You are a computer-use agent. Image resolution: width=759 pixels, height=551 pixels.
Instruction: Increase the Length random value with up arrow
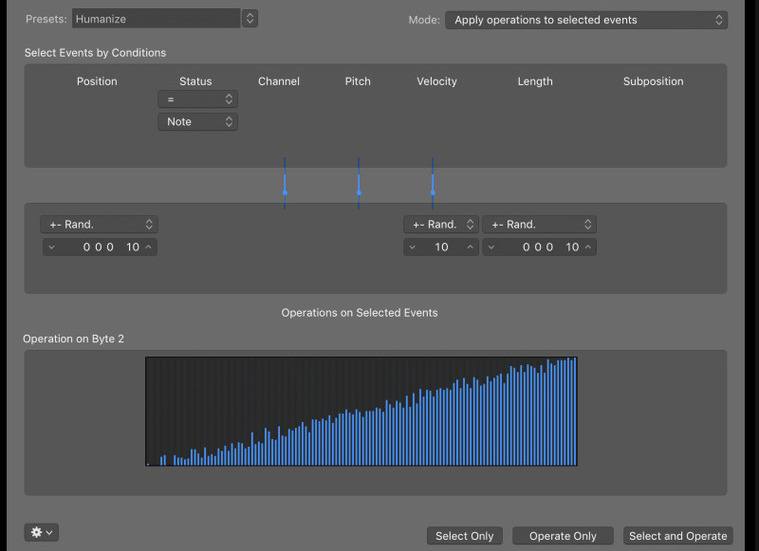click(x=588, y=247)
